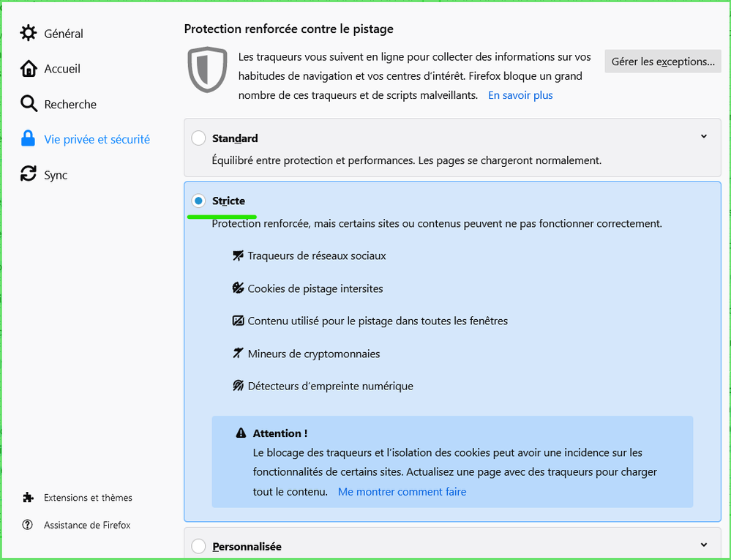Expand the Standard section chevron
Screen dimensions: 731x560
(x=704, y=137)
